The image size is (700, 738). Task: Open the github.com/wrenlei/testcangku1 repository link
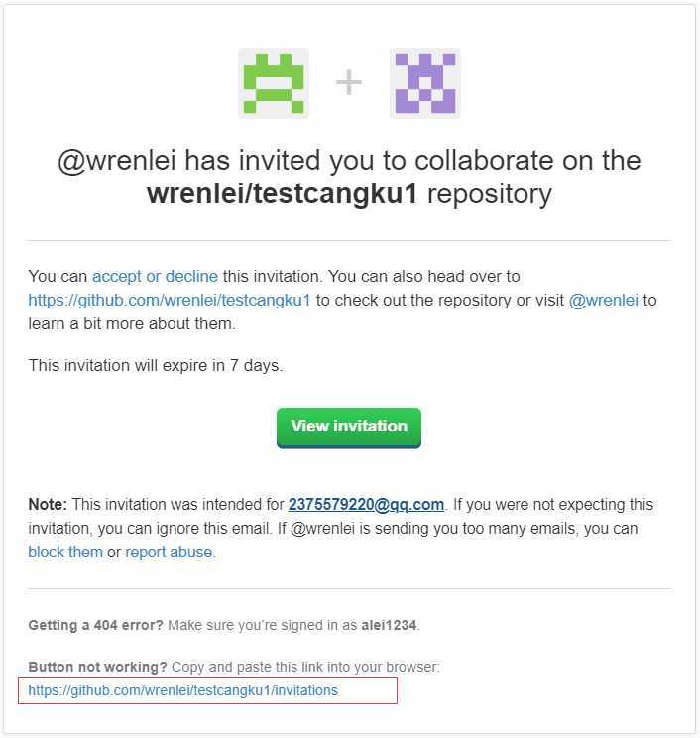point(170,300)
